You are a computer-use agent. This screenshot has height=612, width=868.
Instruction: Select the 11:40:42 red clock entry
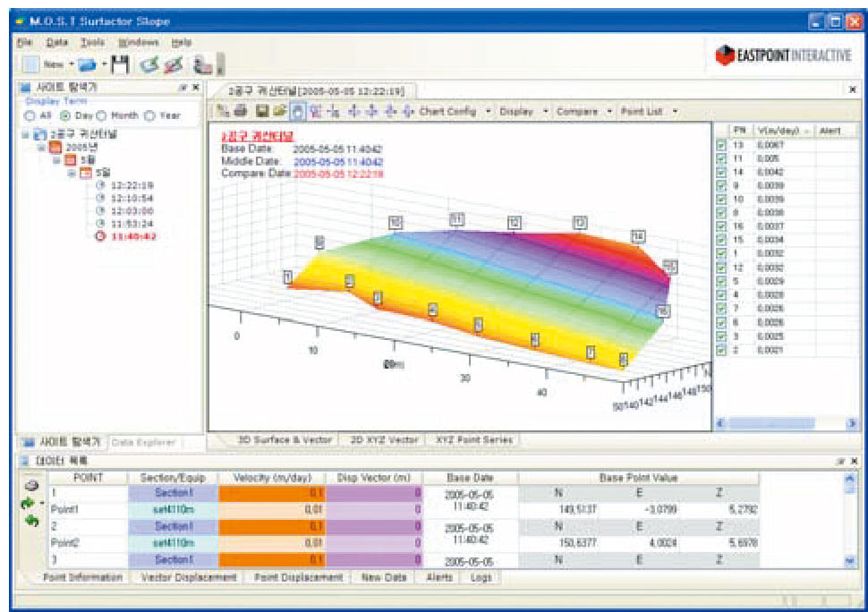pos(134,237)
